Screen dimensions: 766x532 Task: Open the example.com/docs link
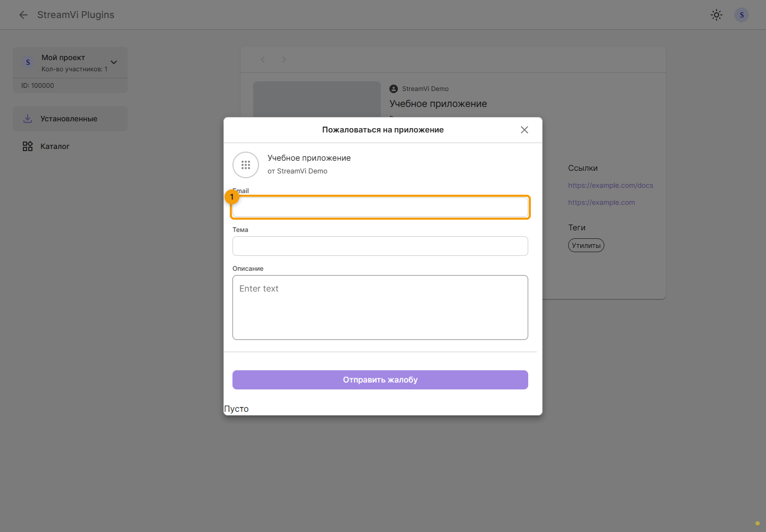pyautogui.click(x=611, y=186)
